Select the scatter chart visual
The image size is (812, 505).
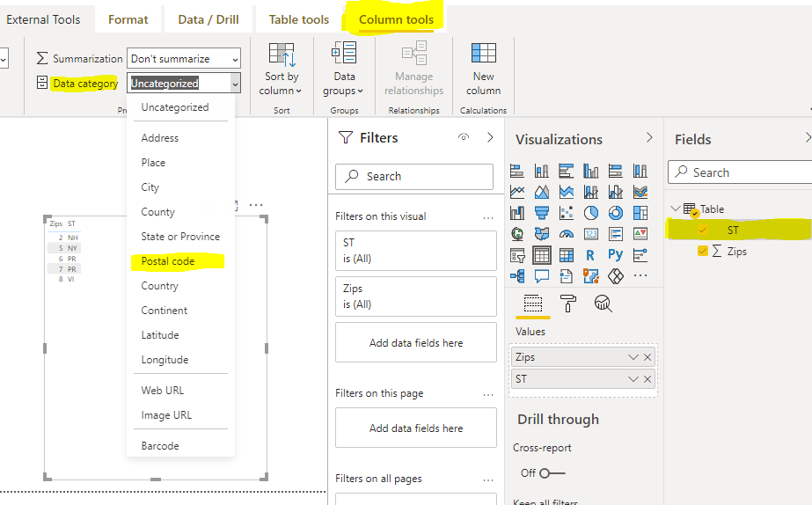tap(566, 213)
